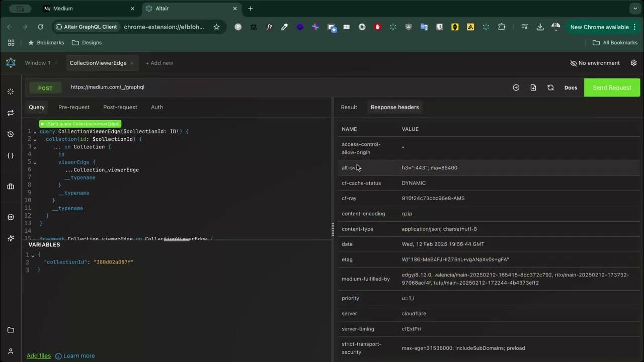This screenshot has height=362, width=644.
Task: Click the Altair logo in top-left corner
Action: tap(10, 63)
